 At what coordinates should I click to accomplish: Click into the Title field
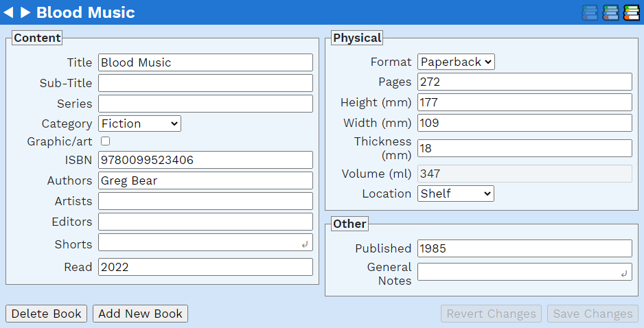point(205,62)
